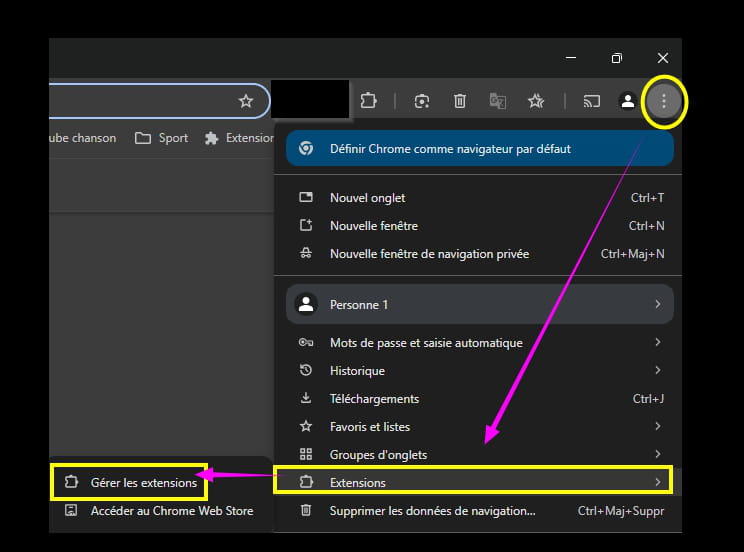Open Groupes d'onglets menu item

click(x=479, y=455)
